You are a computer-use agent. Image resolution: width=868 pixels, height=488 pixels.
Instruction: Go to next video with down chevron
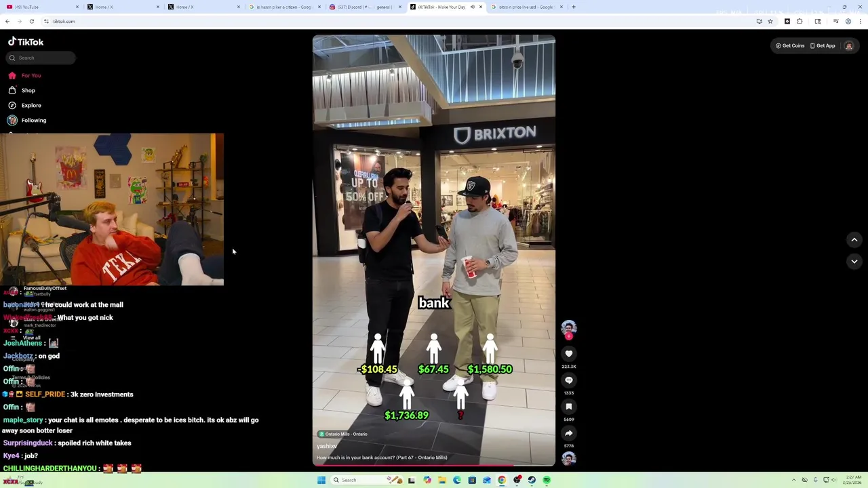coord(854,262)
